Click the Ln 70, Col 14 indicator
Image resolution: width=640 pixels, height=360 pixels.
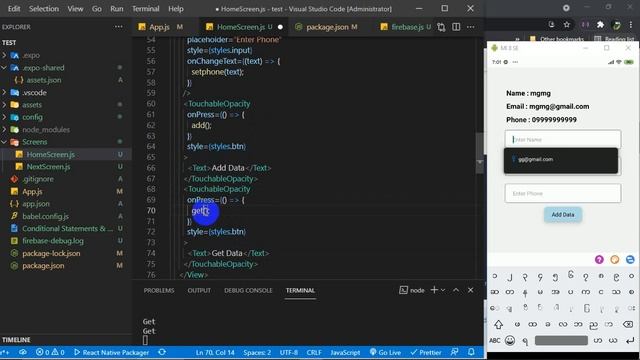click(215, 352)
